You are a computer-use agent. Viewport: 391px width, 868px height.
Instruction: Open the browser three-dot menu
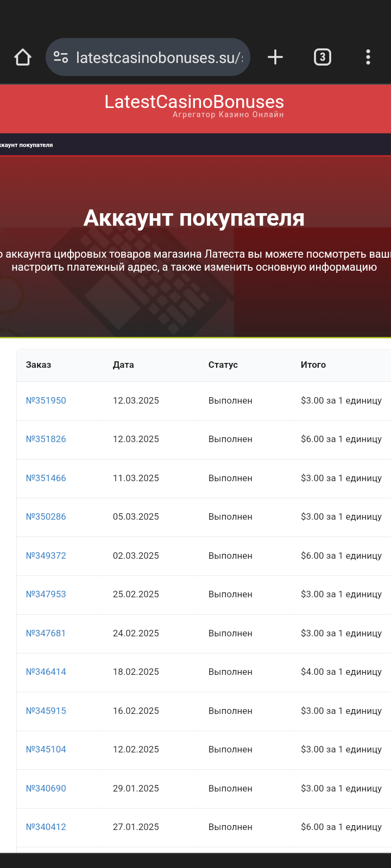(368, 57)
